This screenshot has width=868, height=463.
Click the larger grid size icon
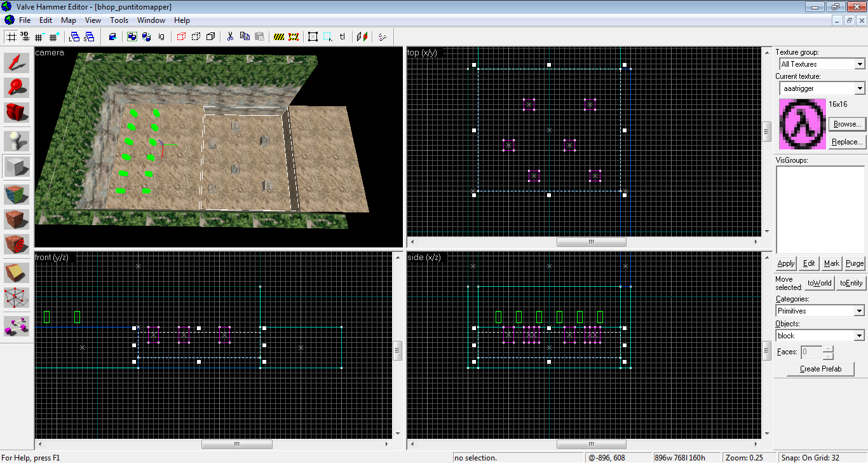(x=53, y=37)
